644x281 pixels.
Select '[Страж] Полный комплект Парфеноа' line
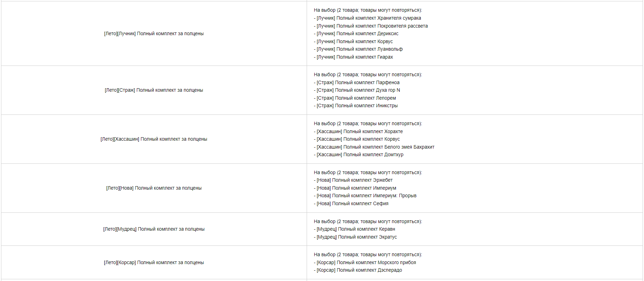(x=357, y=82)
